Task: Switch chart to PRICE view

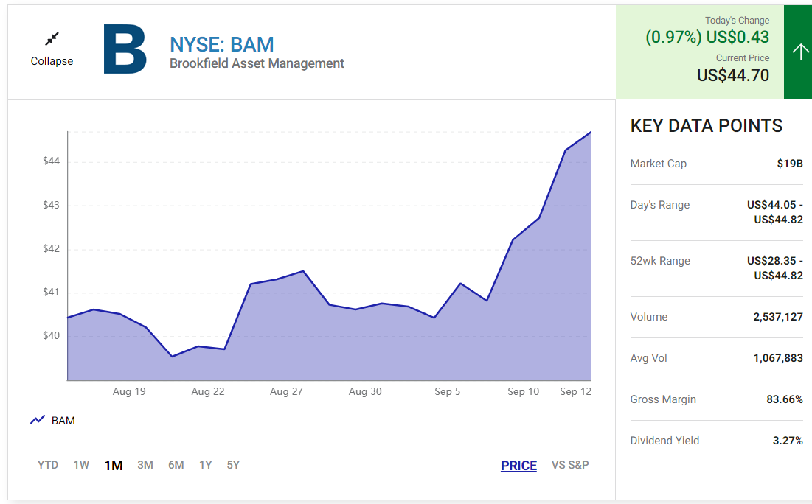Action: (x=519, y=465)
